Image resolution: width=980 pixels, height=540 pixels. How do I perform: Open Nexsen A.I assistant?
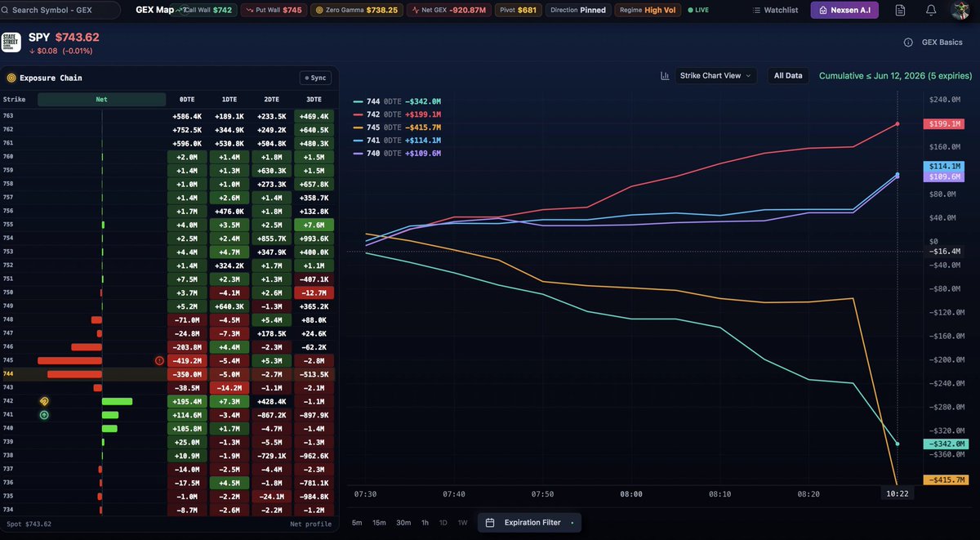click(x=845, y=11)
